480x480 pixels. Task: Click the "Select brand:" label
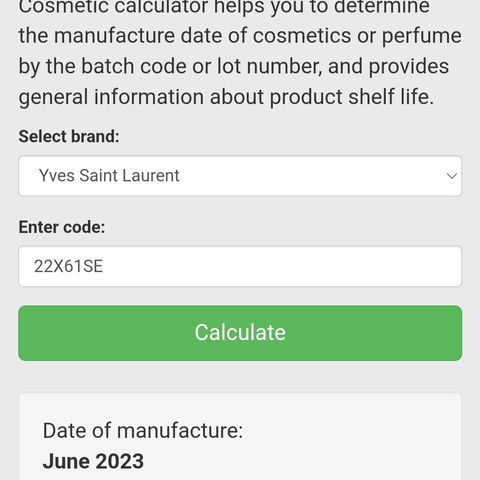tap(69, 136)
